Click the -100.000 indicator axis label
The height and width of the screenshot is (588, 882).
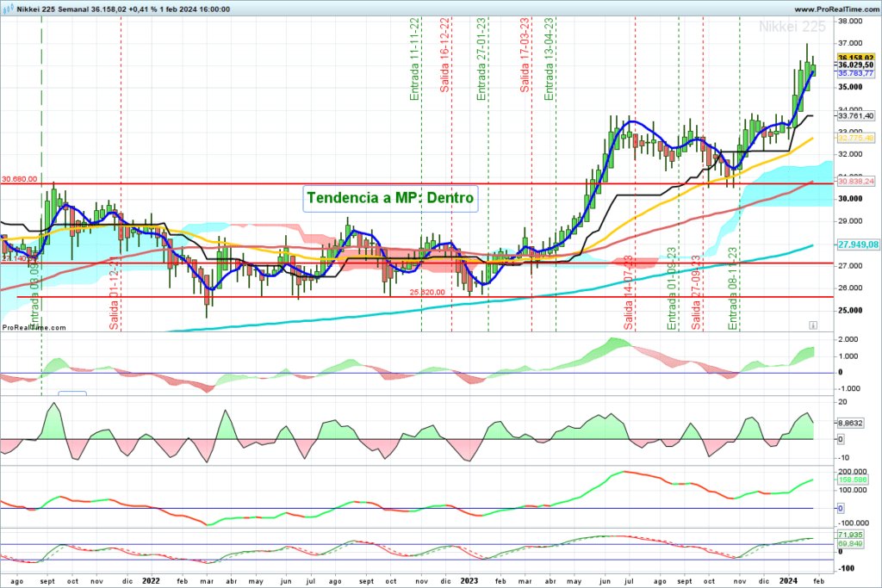854,523
